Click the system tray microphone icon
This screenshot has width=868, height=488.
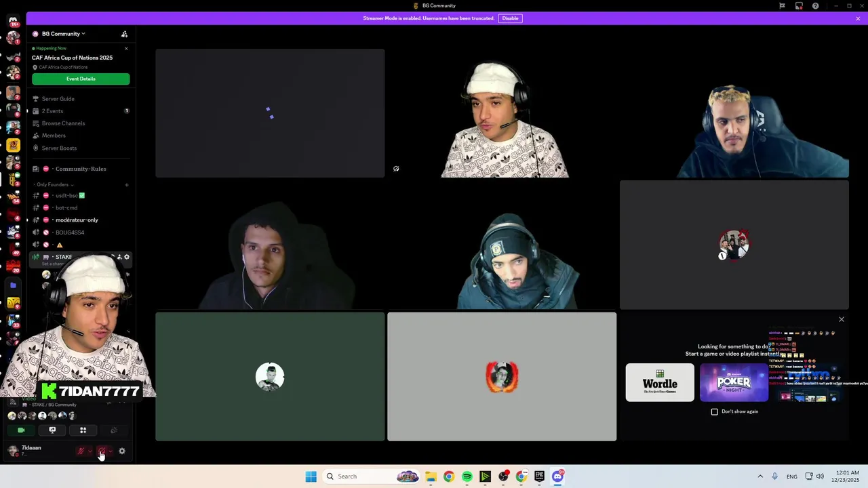click(774, 476)
